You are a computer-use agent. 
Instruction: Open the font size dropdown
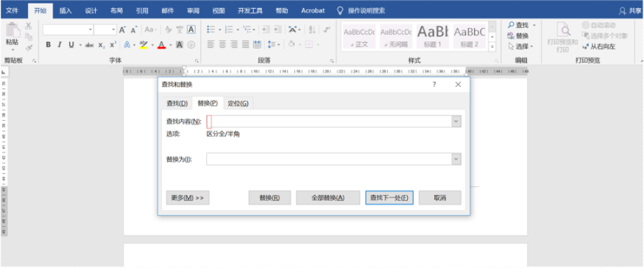click(x=113, y=29)
